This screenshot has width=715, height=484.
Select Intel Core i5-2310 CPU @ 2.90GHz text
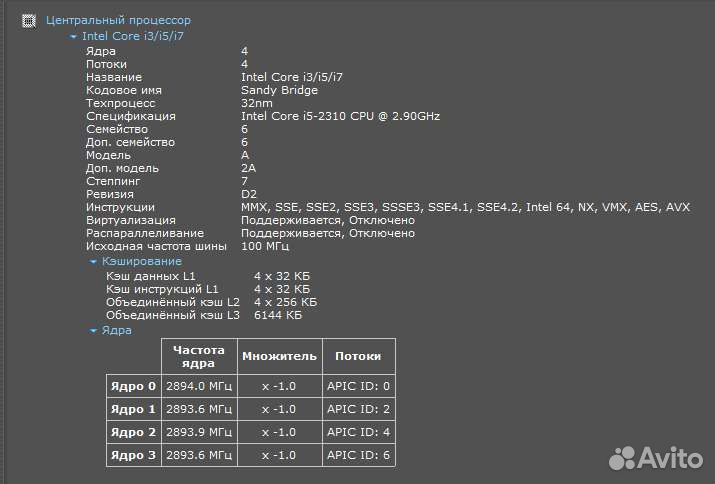[340, 116]
